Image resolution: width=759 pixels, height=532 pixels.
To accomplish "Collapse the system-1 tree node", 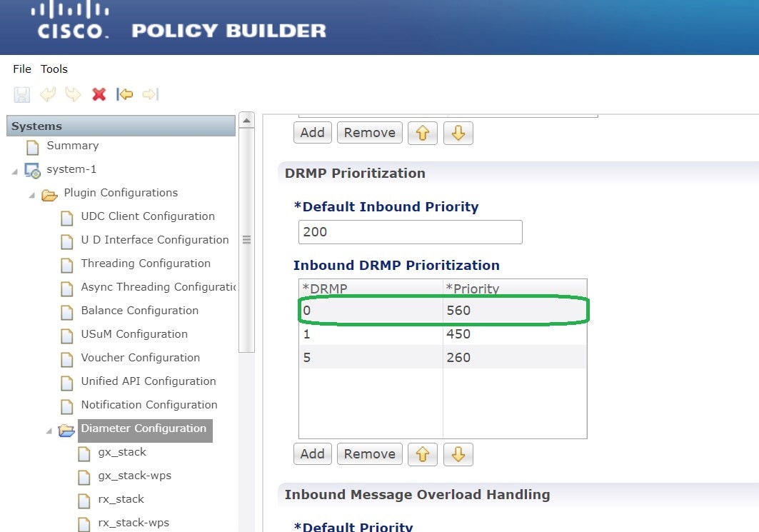I will tap(15, 171).
